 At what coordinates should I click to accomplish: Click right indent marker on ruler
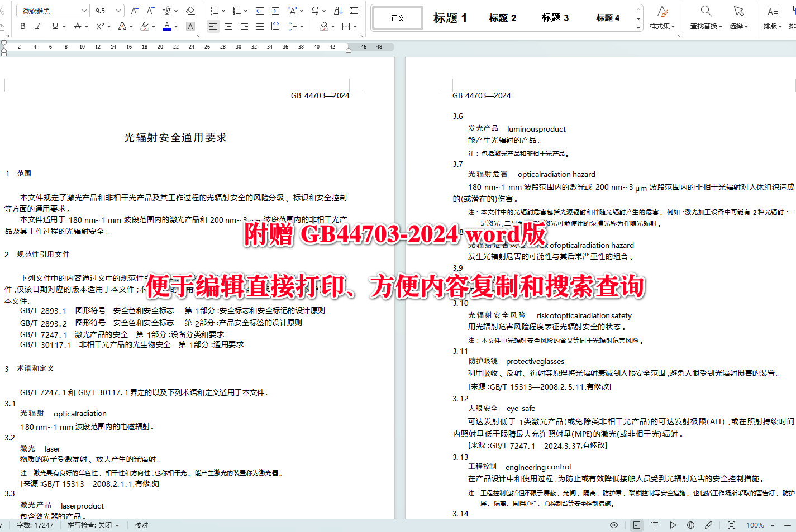[x=349, y=50]
